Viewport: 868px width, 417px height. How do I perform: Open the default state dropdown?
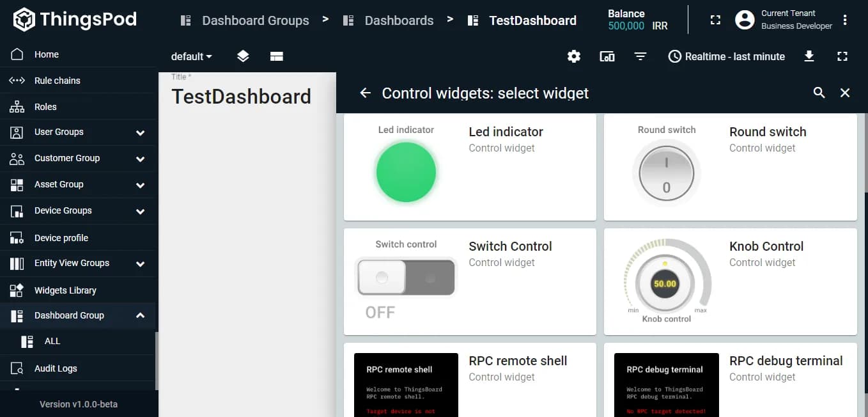click(191, 56)
